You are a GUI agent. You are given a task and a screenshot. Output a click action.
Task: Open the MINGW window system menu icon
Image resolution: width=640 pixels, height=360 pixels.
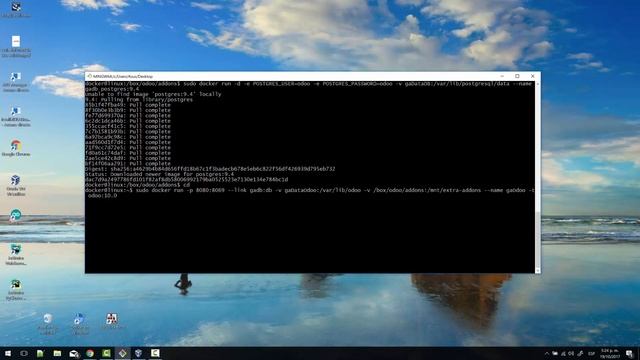click(89, 76)
